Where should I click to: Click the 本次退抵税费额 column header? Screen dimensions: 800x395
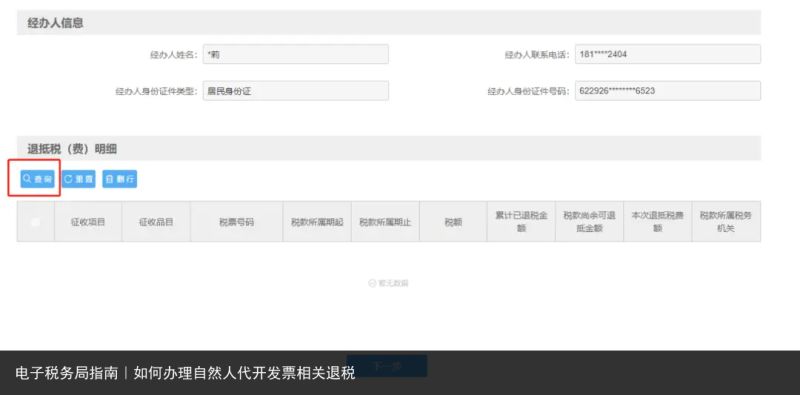(x=658, y=222)
